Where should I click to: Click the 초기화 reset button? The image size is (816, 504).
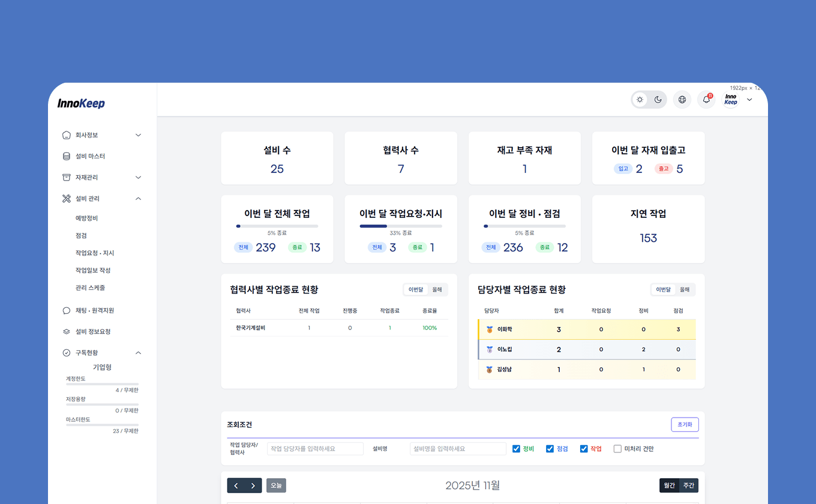click(x=685, y=424)
